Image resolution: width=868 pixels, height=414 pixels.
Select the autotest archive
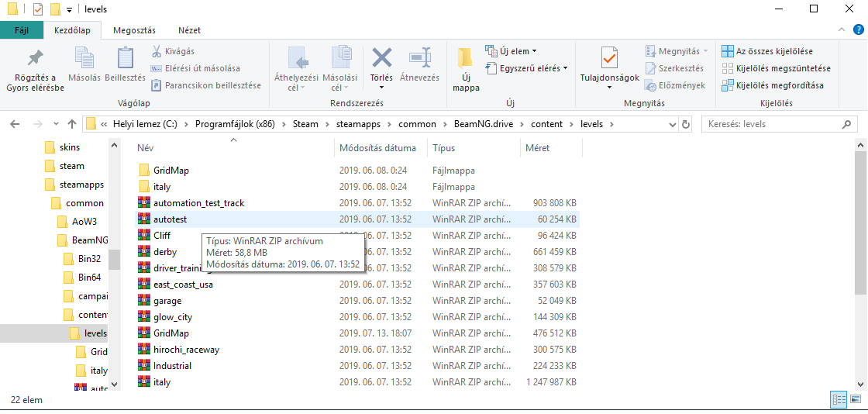coord(357,219)
